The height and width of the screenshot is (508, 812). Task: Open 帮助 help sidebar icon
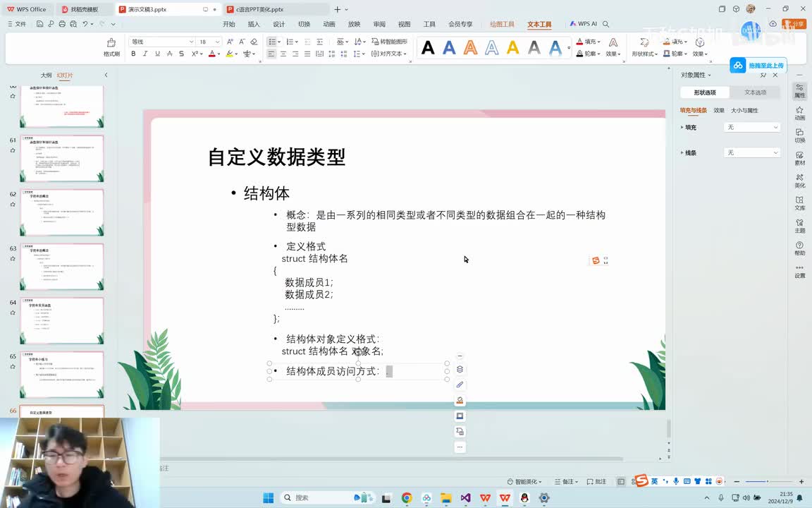tap(800, 248)
